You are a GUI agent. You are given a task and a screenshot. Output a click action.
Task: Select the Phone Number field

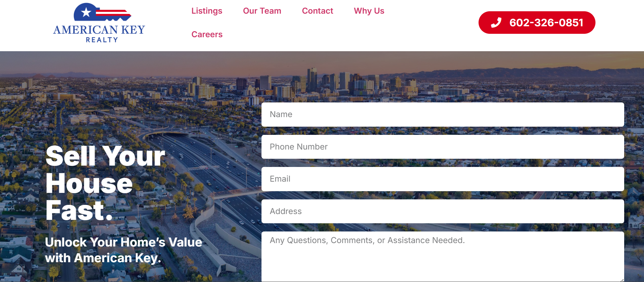coord(443,147)
